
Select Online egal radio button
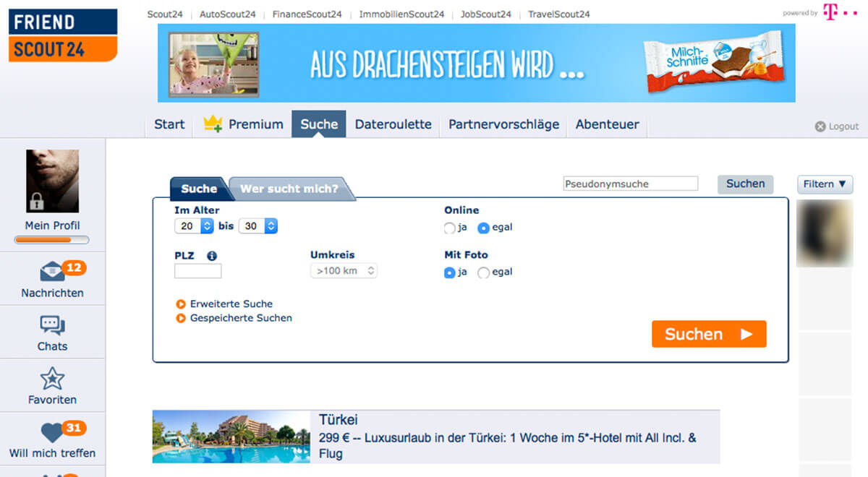point(484,228)
